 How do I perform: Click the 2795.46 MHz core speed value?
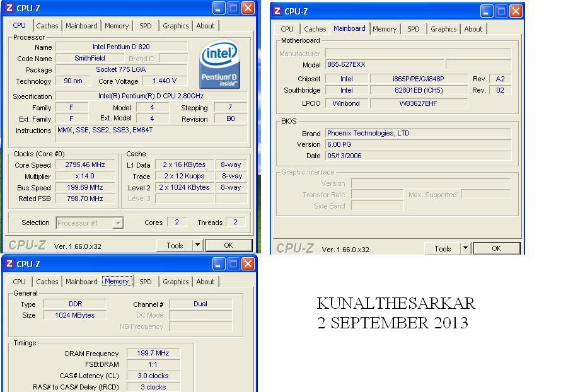[85, 164]
